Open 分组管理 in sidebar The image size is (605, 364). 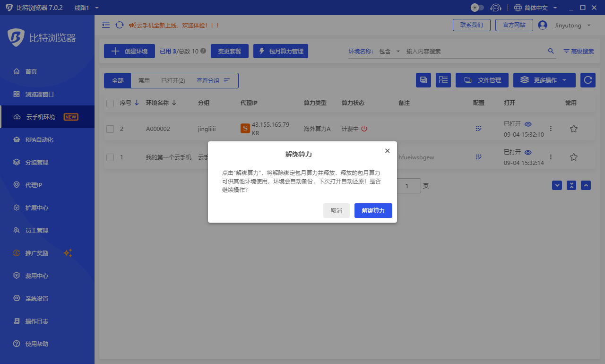pos(47,162)
